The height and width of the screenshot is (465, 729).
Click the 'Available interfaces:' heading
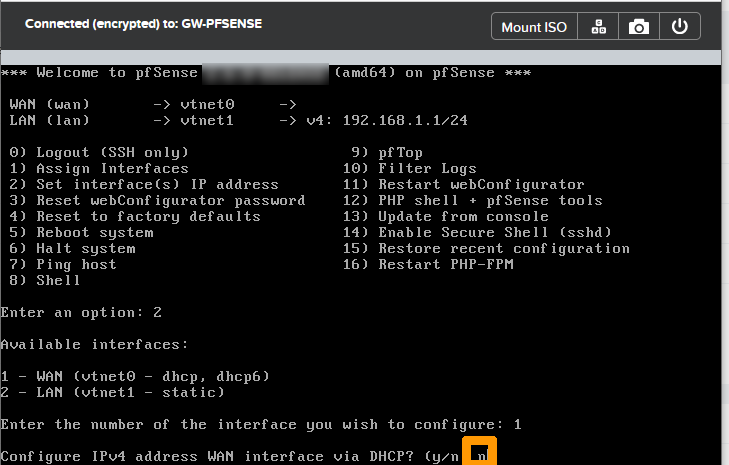coord(94,345)
